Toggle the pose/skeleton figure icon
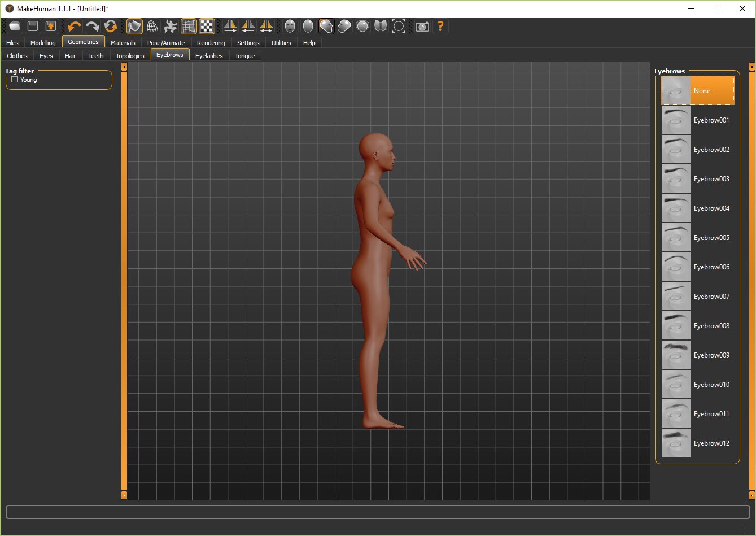756x536 pixels. (x=171, y=26)
